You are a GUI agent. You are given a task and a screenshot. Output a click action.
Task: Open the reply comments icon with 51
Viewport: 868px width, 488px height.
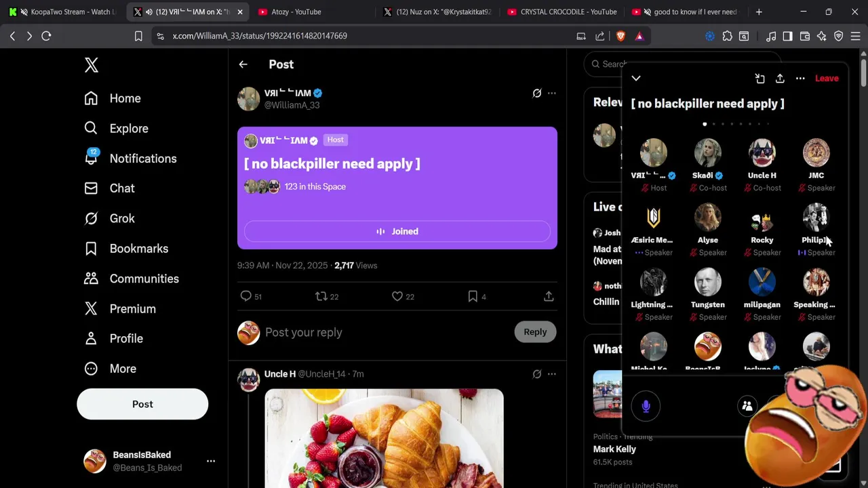click(246, 296)
